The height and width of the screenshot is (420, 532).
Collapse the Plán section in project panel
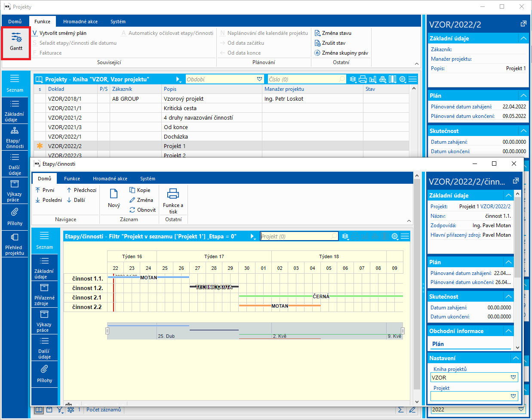pyautogui.click(x=523, y=96)
